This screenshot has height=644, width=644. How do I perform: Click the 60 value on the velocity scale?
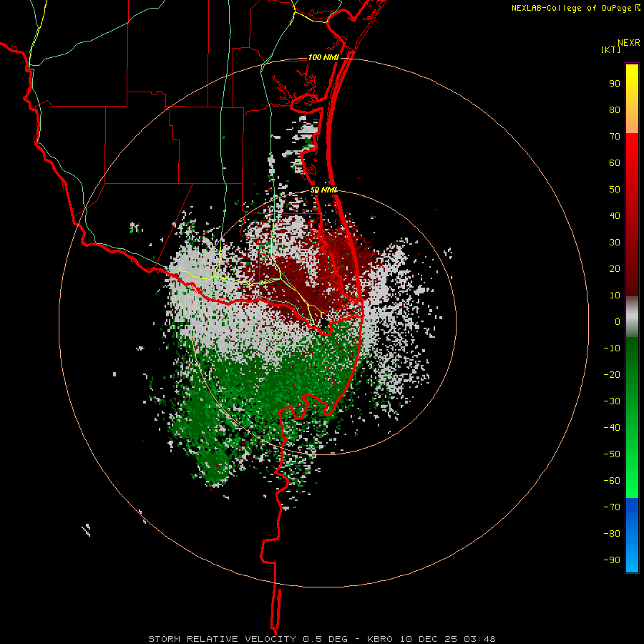(615, 163)
